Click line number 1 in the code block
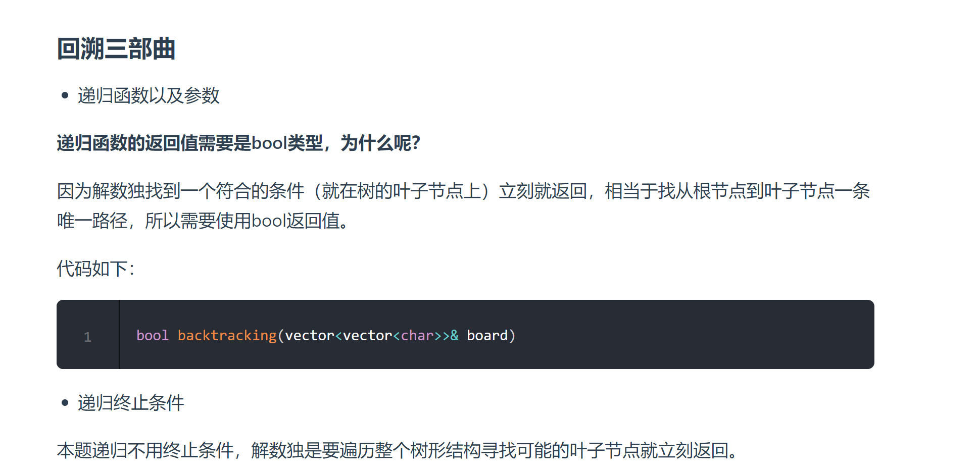The height and width of the screenshot is (472, 980). tap(87, 337)
